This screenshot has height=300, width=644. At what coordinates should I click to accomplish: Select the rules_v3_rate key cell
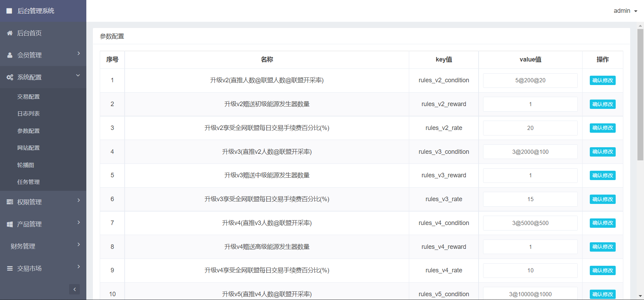[x=444, y=199]
